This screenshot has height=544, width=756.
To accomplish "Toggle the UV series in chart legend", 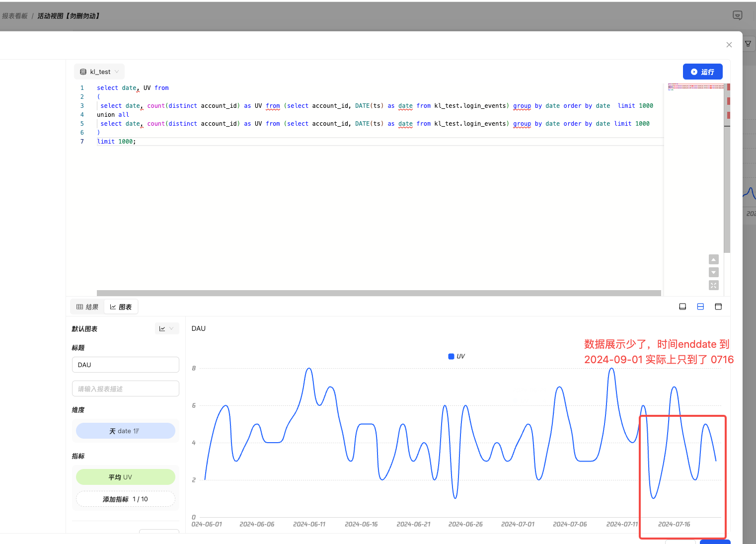I will coord(456,356).
